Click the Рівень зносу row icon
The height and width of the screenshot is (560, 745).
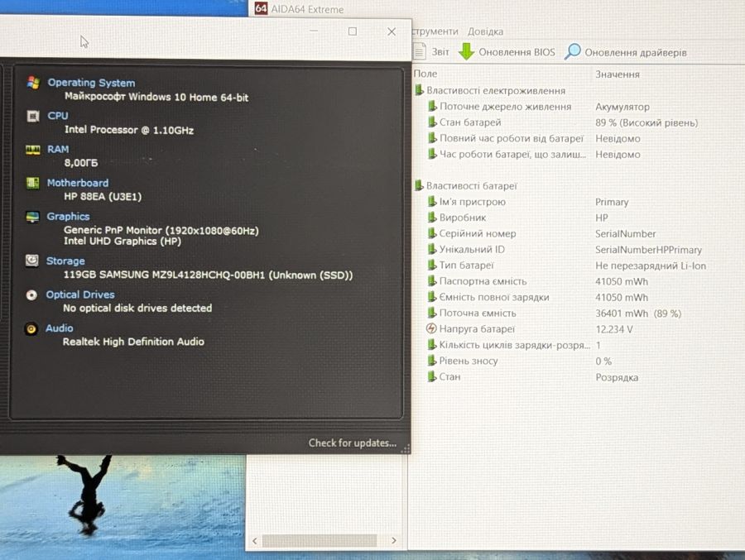pyautogui.click(x=431, y=361)
